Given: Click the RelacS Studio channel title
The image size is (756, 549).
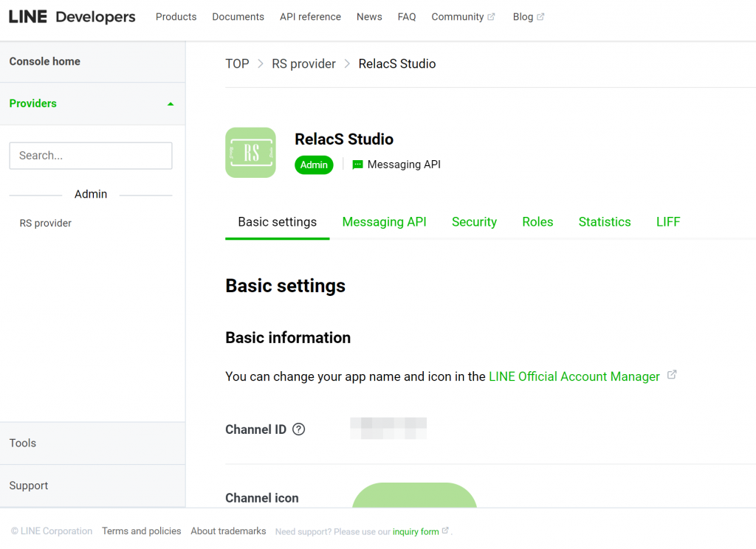Looking at the screenshot, I should pyautogui.click(x=344, y=139).
